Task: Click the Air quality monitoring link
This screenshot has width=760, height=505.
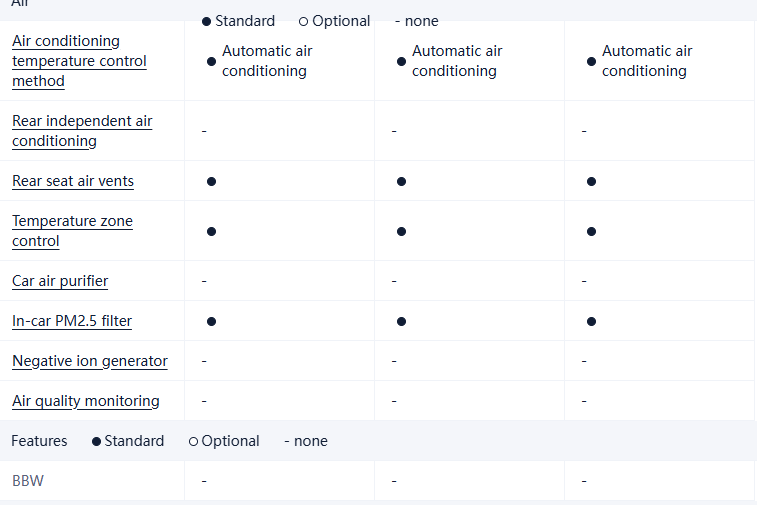Action: tap(86, 401)
